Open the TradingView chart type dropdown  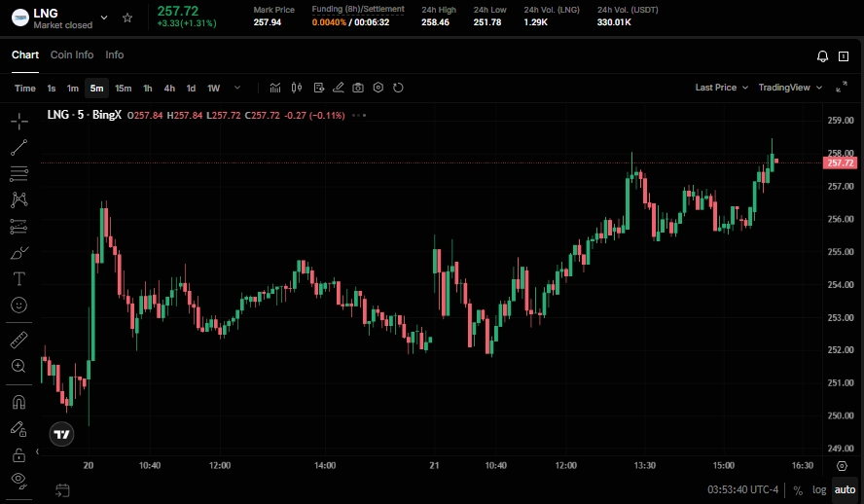tap(789, 88)
